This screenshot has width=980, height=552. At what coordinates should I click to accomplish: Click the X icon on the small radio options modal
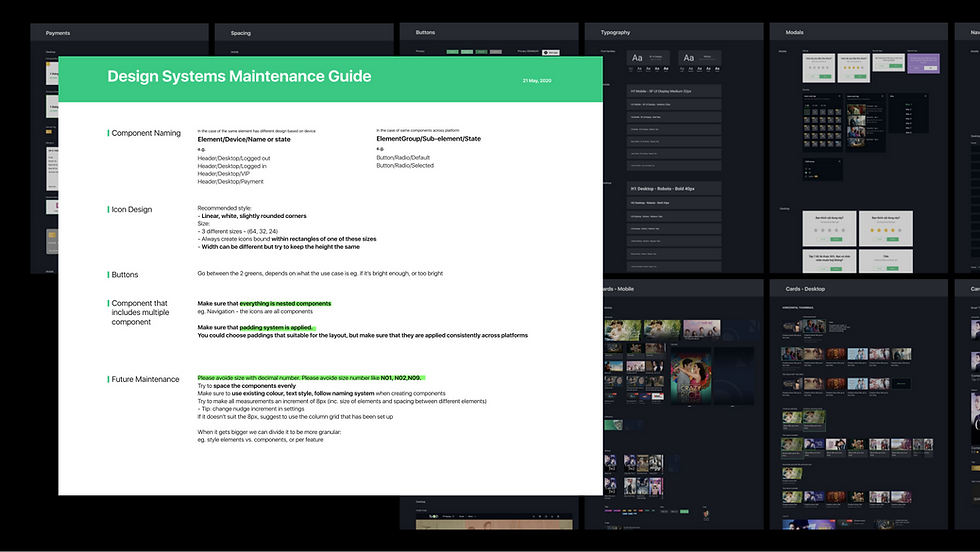839,161
